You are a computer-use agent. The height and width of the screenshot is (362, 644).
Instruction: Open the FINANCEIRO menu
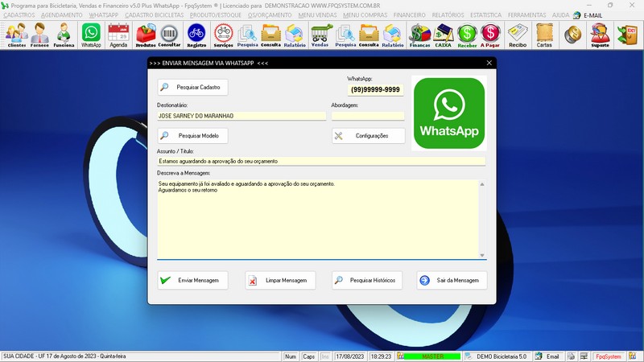[x=410, y=14]
